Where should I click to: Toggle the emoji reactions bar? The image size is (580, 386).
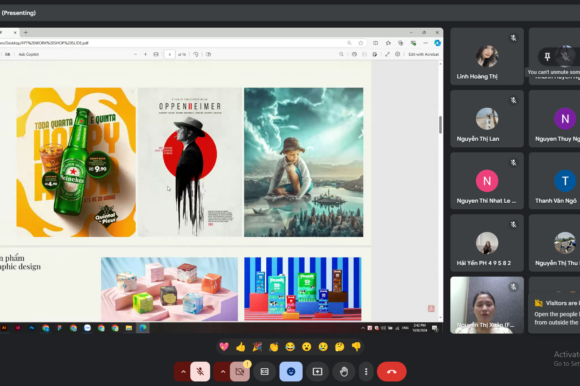pos(291,372)
